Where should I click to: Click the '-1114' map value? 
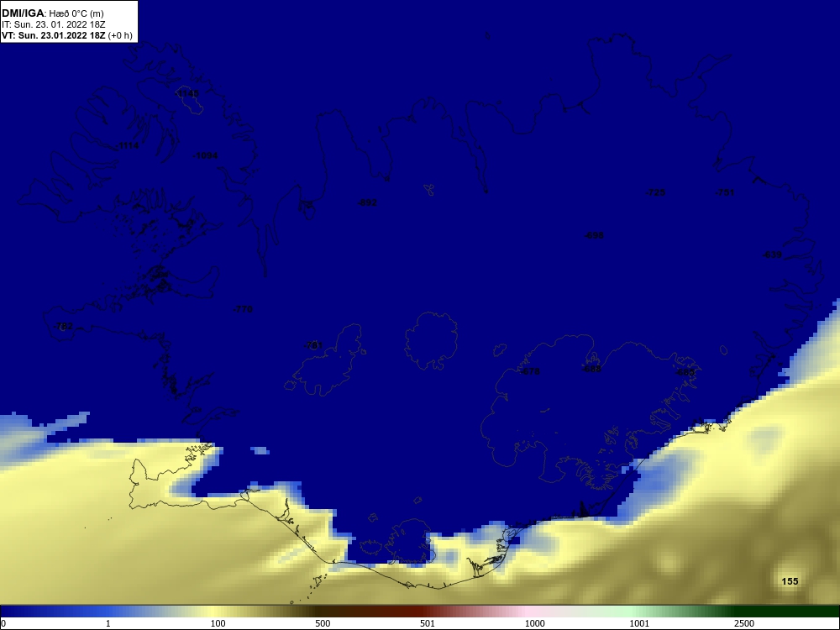point(128,145)
